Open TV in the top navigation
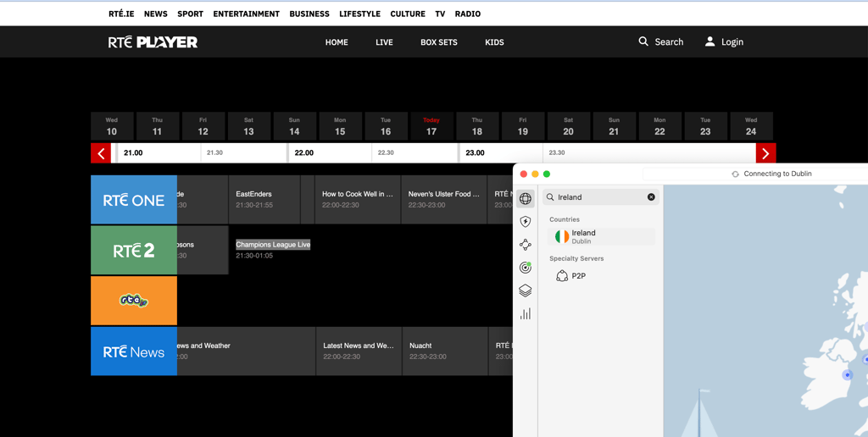This screenshot has width=868, height=437. pos(440,14)
